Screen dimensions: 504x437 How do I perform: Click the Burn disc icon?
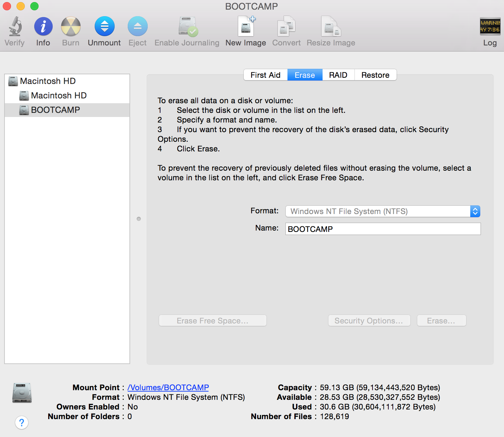point(71,26)
